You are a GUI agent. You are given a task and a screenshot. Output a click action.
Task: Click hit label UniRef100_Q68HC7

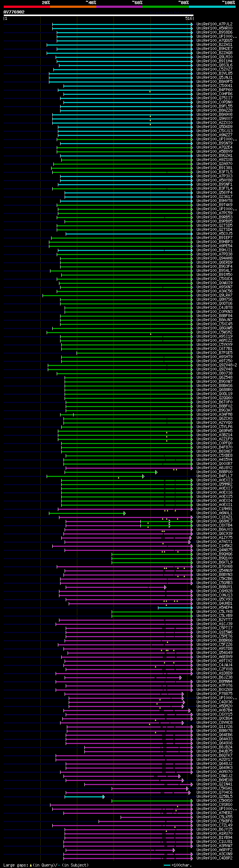(x=214, y=521)
